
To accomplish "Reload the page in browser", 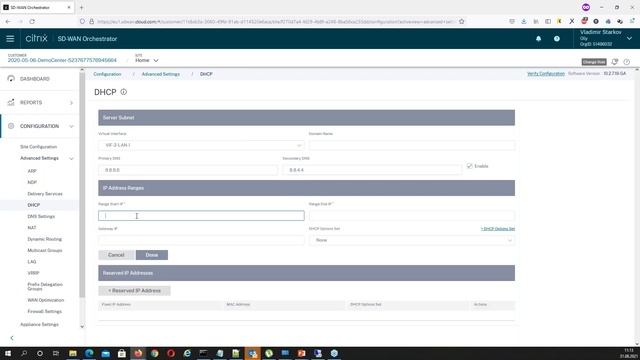I will click(x=32, y=21).
